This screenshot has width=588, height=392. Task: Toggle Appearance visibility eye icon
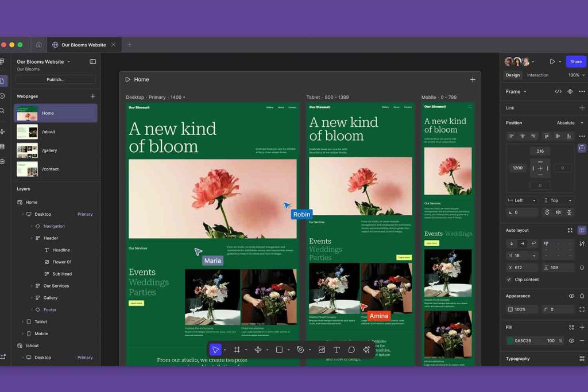tap(571, 296)
